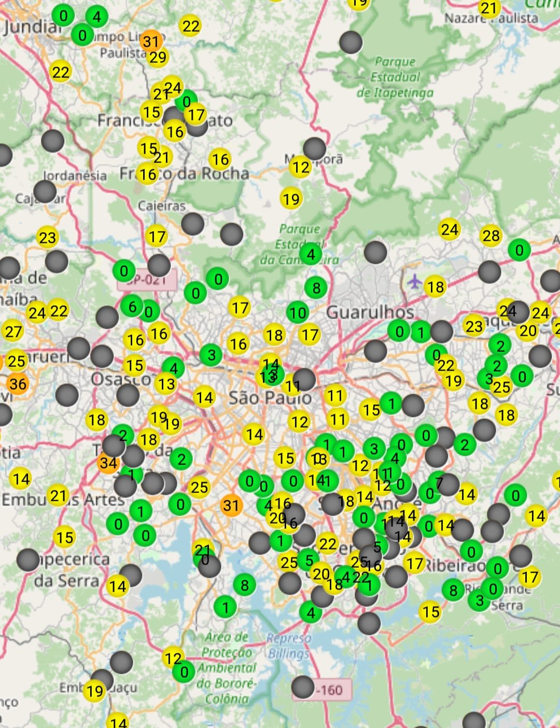
Task: Select green 4 marker in Cantareira park
Action: 311,254
